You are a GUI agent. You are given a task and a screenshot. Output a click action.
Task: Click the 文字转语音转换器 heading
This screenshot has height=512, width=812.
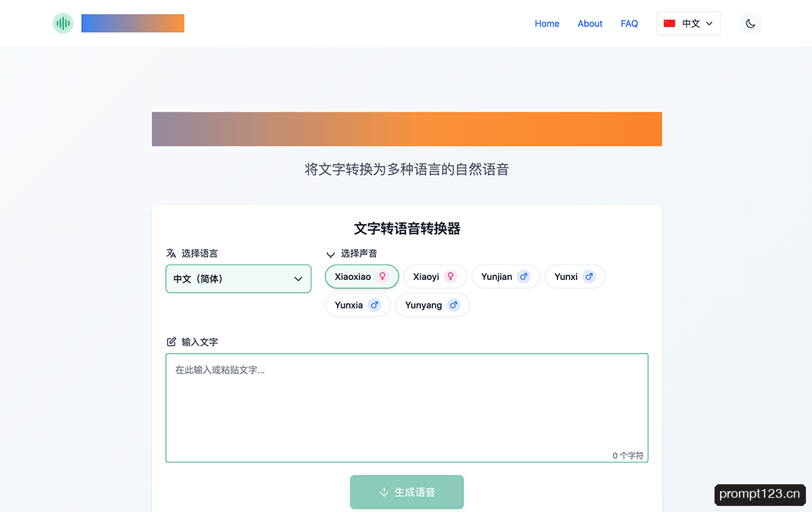(x=407, y=229)
